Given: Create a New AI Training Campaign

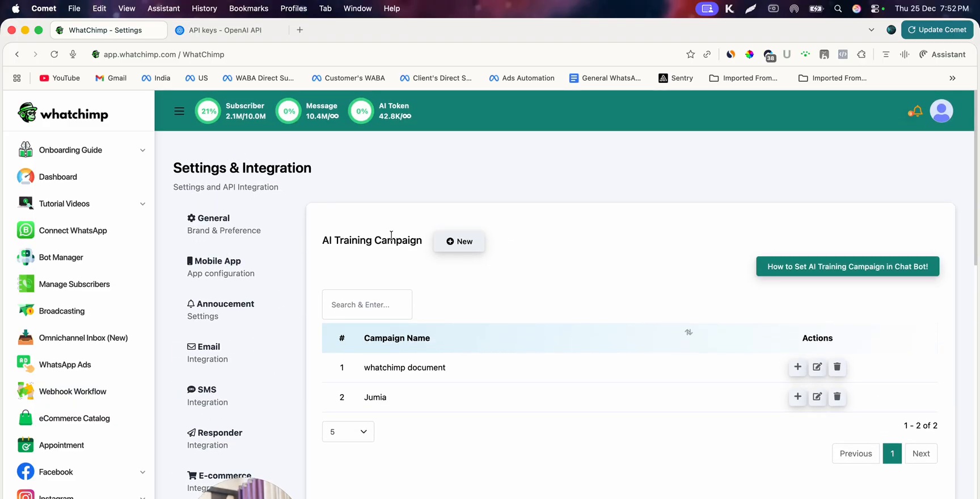Looking at the screenshot, I should tap(459, 242).
